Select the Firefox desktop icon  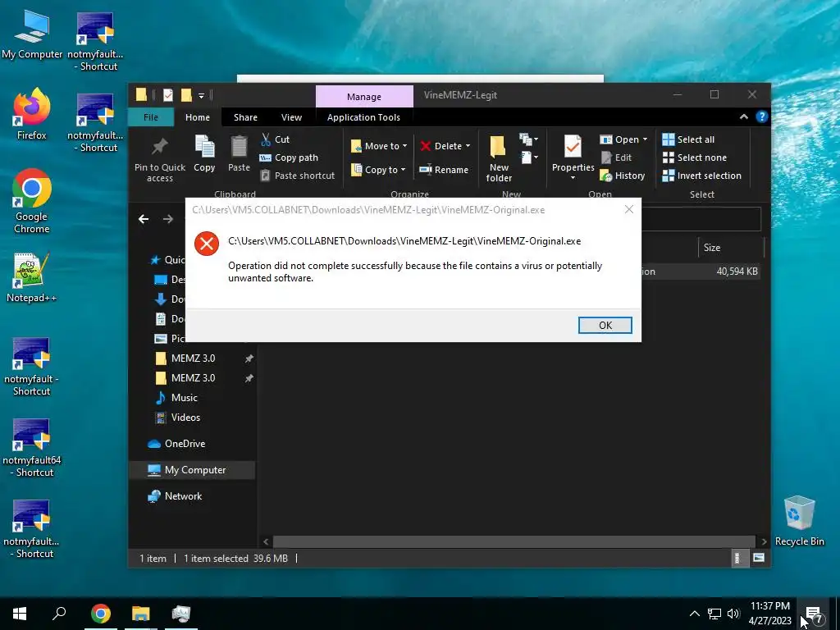click(x=32, y=114)
